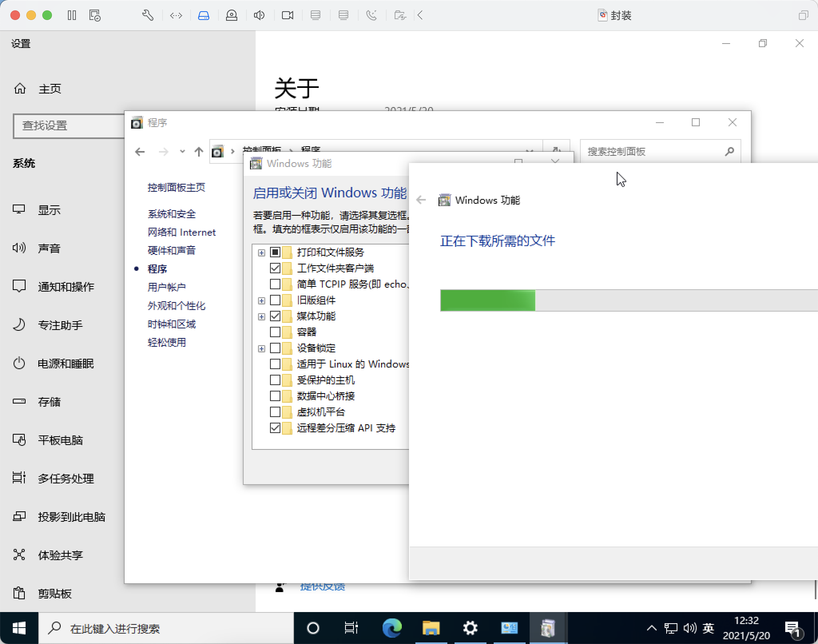Expand the 打印和文件服务 tree node
The width and height of the screenshot is (818, 644).
tap(262, 252)
